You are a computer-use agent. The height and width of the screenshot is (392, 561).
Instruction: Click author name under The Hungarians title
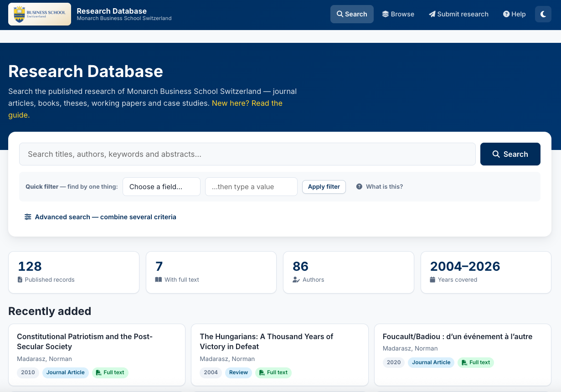pos(227,359)
